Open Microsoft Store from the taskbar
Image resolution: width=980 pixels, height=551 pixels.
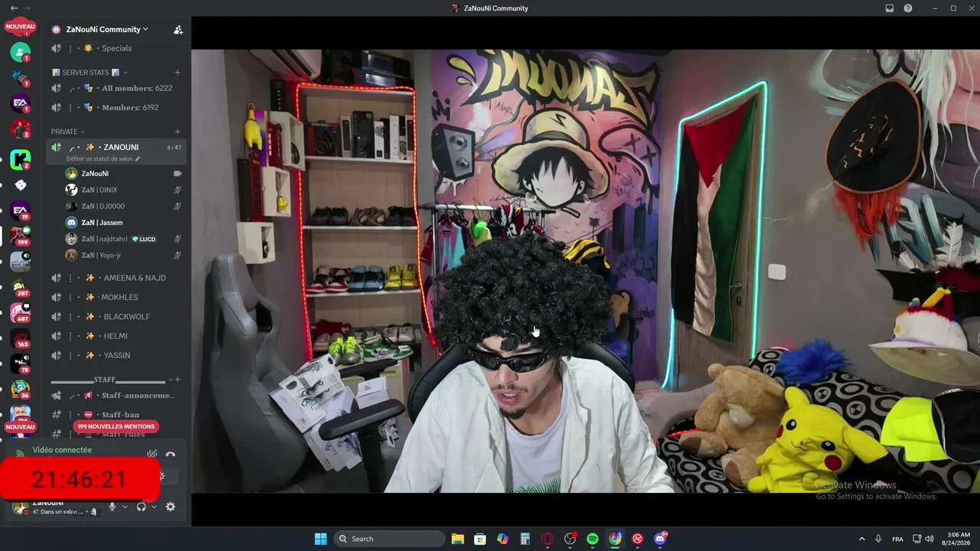point(479,539)
